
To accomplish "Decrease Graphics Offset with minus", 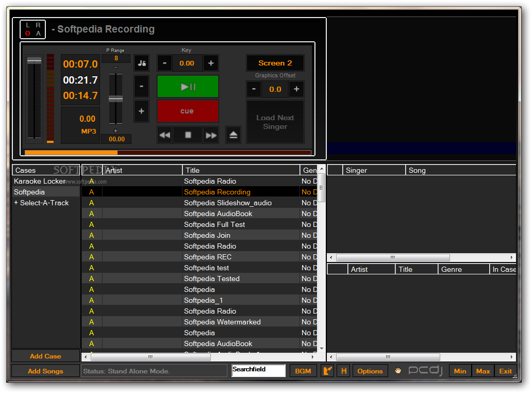I will tap(254, 89).
